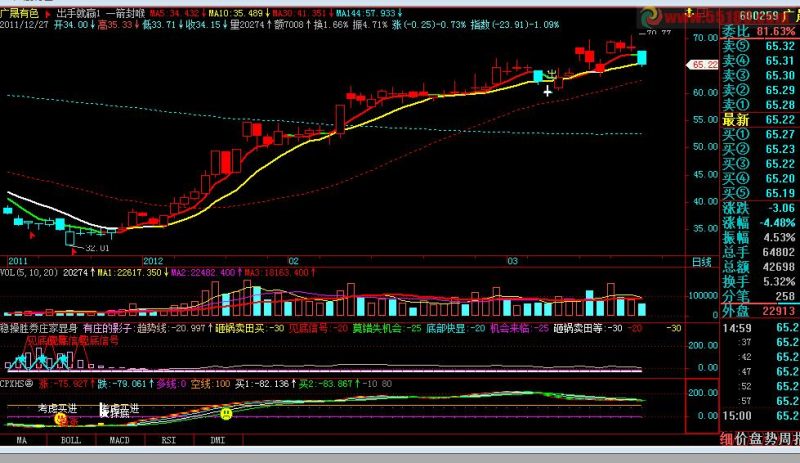Click the CPXHS indicator label

coord(16,383)
